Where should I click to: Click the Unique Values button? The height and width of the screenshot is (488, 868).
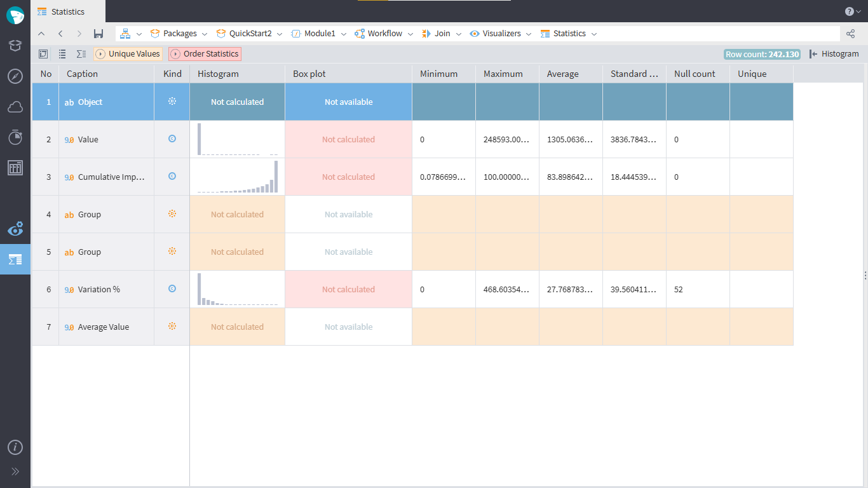(x=128, y=54)
